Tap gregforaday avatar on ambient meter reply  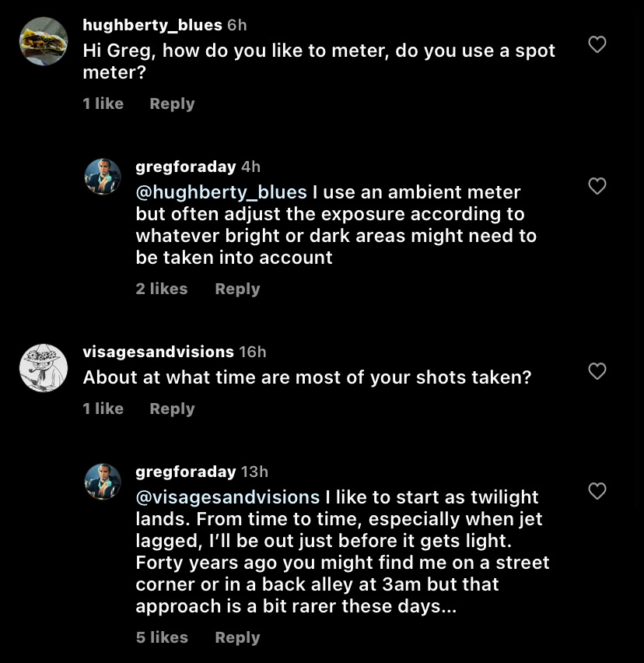coord(103,177)
